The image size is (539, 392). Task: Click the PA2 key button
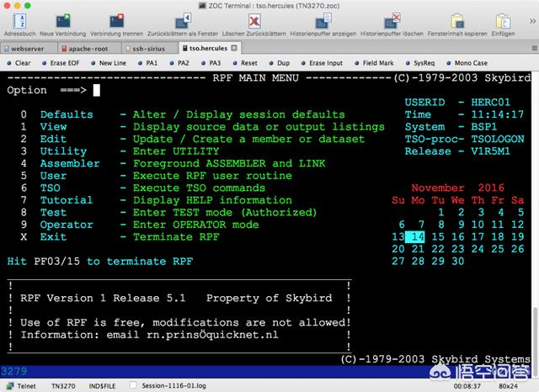tap(179, 63)
